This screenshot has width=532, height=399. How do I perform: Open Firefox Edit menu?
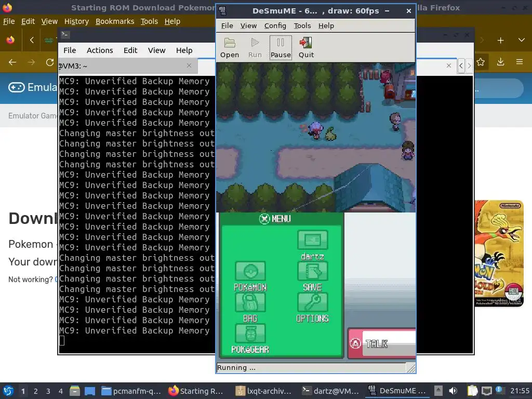click(x=28, y=21)
